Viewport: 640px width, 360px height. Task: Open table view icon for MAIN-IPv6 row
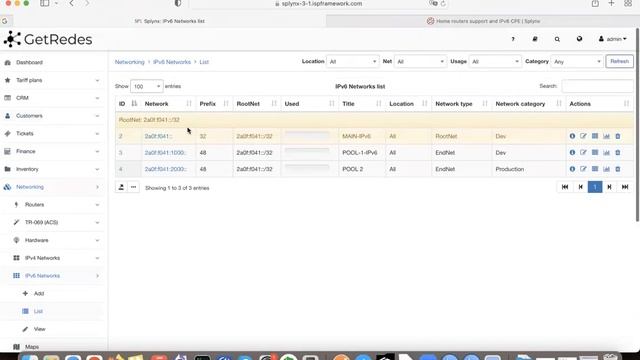(595, 136)
